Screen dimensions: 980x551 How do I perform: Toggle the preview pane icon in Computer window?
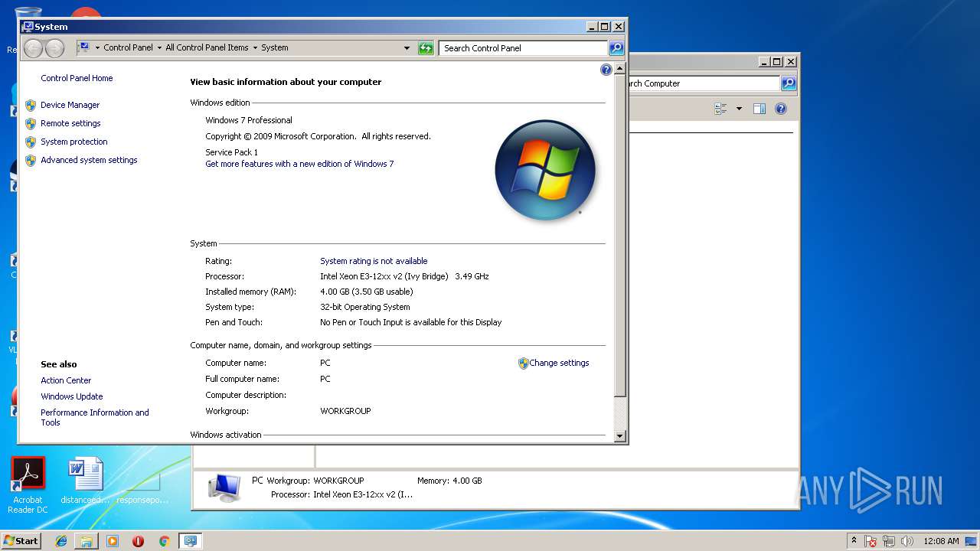(x=759, y=109)
